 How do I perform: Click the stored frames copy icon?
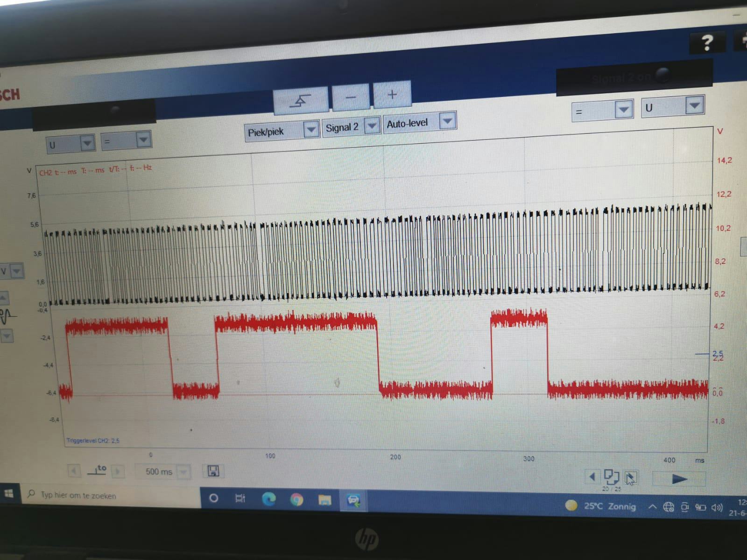(611, 476)
